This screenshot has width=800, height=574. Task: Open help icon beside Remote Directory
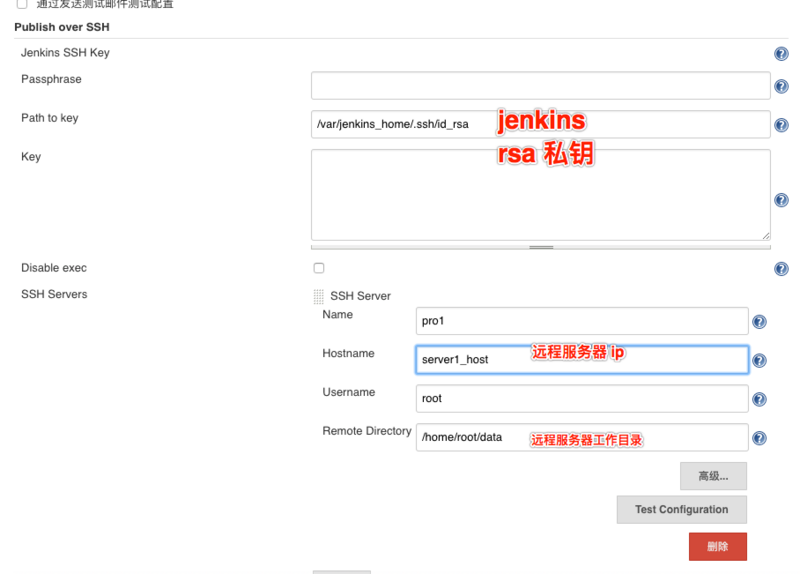[x=759, y=438]
